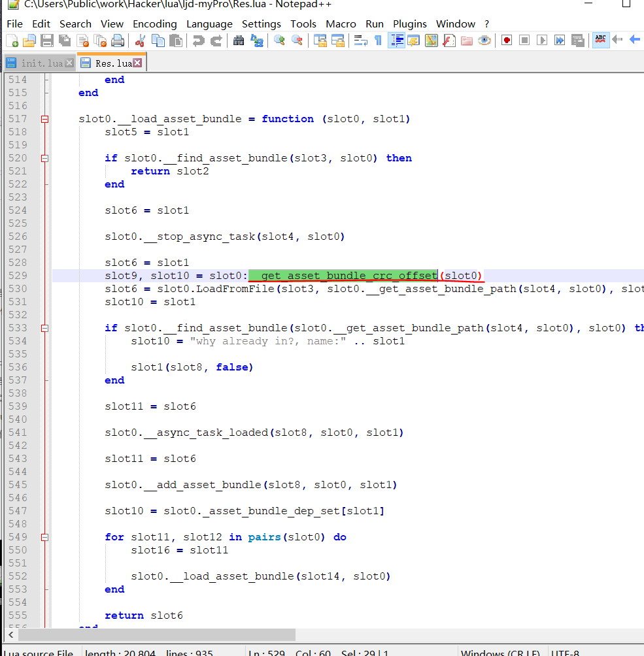Screen dimensions: 644x656
Task: Open Folder as Workspace panel
Action: click(466, 41)
